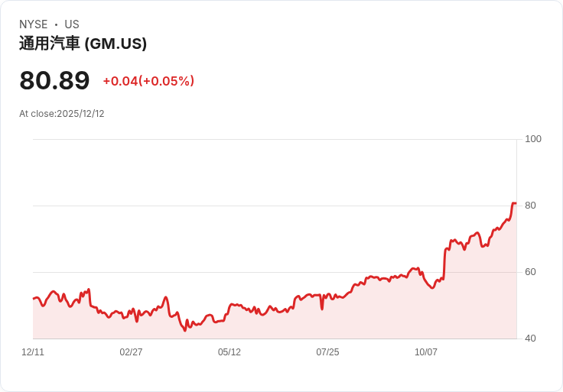Click the starting point of the price line
This screenshot has width=563, height=392.
click(34, 298)
